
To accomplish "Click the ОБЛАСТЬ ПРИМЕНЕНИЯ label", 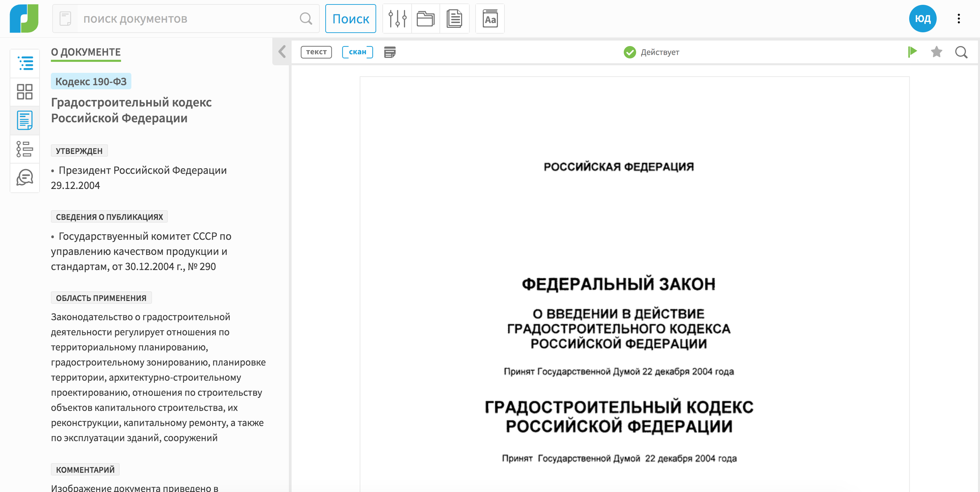I will click(101, 298).
